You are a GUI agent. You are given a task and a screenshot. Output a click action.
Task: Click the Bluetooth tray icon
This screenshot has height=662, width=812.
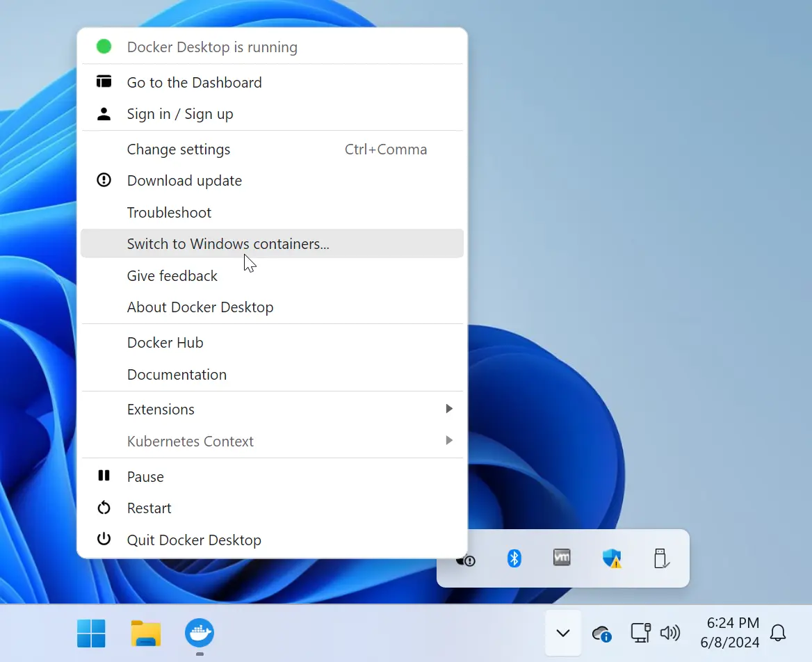point(514,558)
